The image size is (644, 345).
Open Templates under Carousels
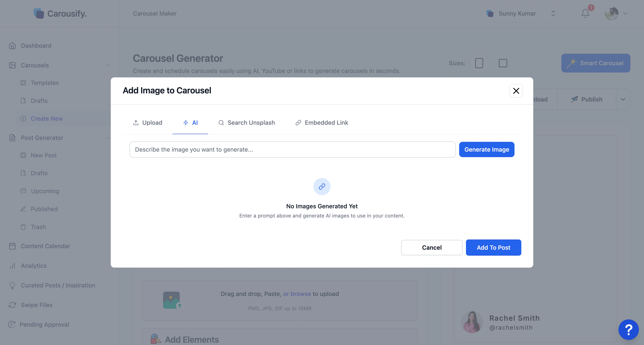pyautogui.click(x=45, y=83)
